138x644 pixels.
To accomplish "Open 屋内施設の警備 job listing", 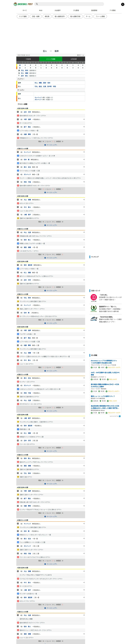I will [x=105, y=387].
